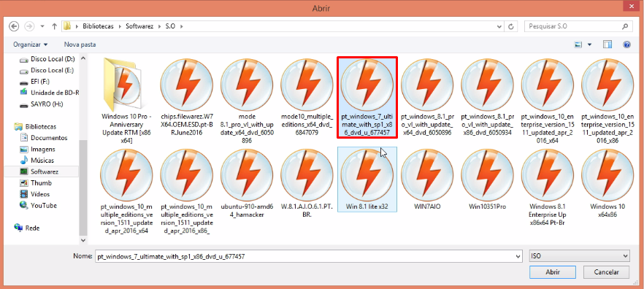Expand the Bibliotecas breadcrumb arrow
Viewport: 644px width, 289px height.
pos(120,26)
